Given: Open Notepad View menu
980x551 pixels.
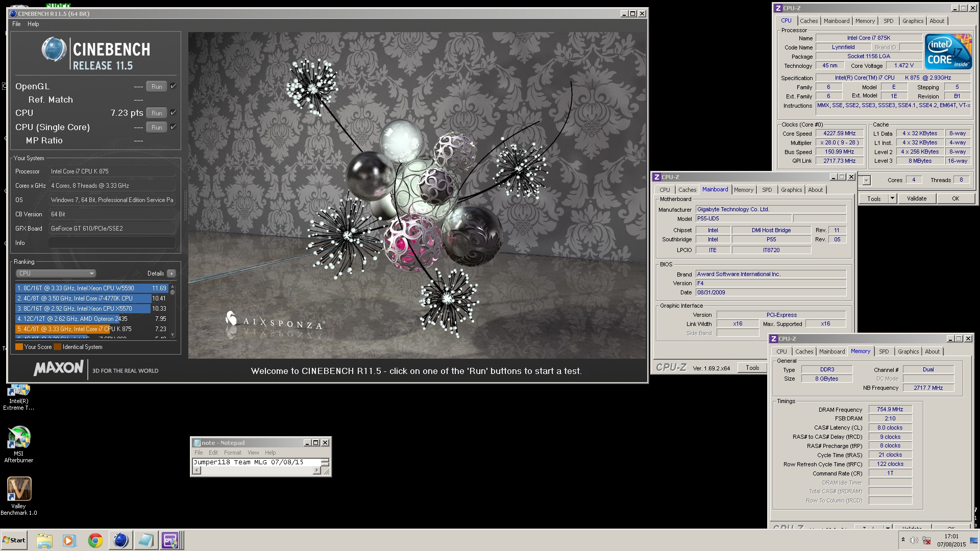Looking at the screenshot, I should point(253,453).
